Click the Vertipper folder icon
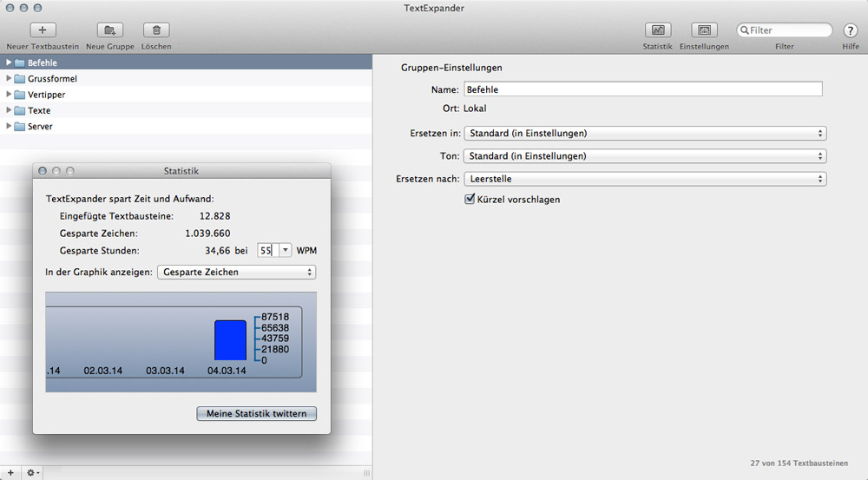This screenshot has width=868, height=480. 19,95
